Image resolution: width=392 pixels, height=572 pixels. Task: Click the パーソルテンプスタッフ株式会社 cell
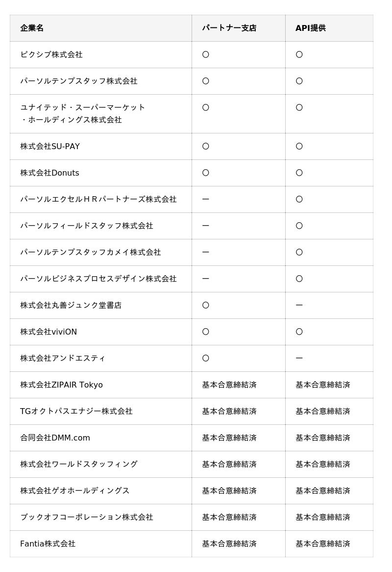(x=79, y=81)
